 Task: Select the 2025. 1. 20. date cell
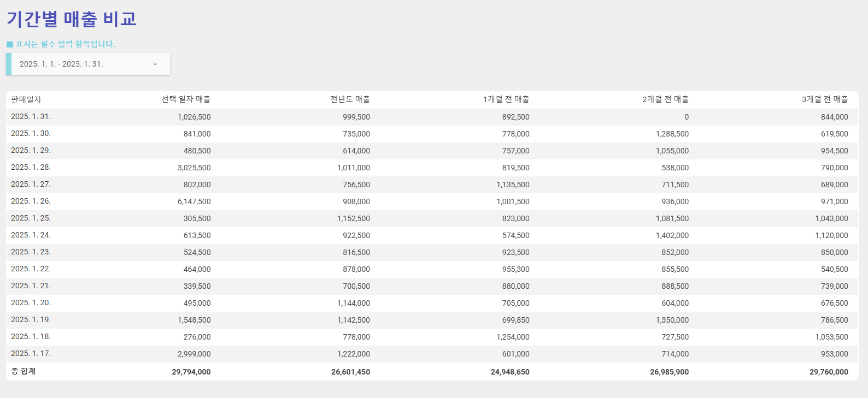point(31,303)
